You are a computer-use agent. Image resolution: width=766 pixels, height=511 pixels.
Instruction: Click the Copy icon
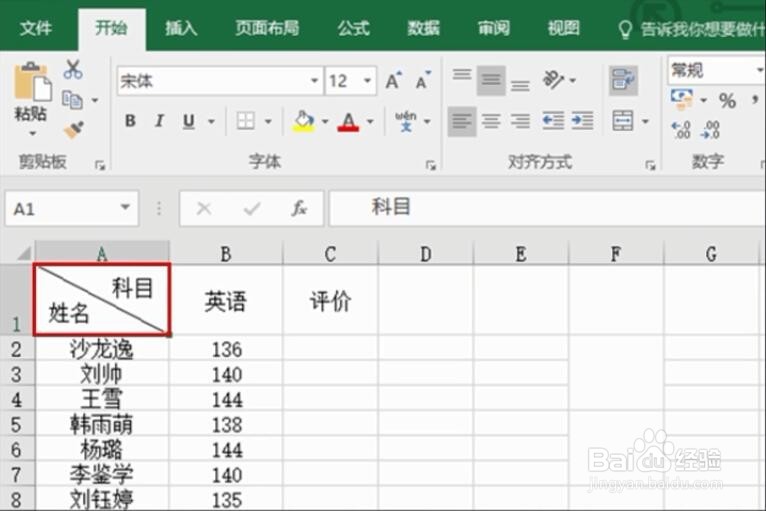72,100
